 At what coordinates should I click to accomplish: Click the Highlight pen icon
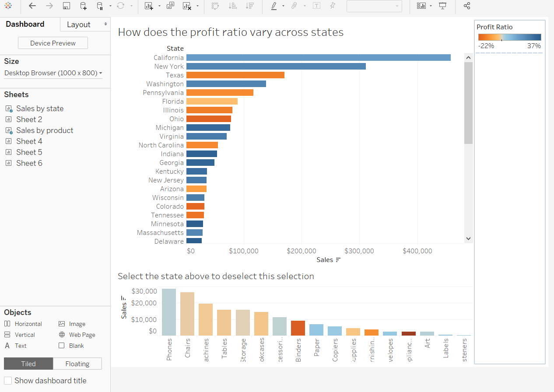coord(273,6)
